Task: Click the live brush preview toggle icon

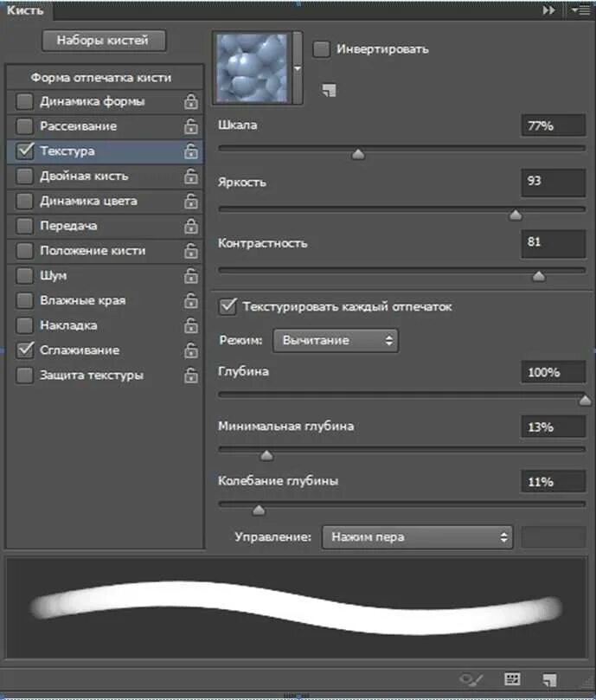Action: (471, 680)
